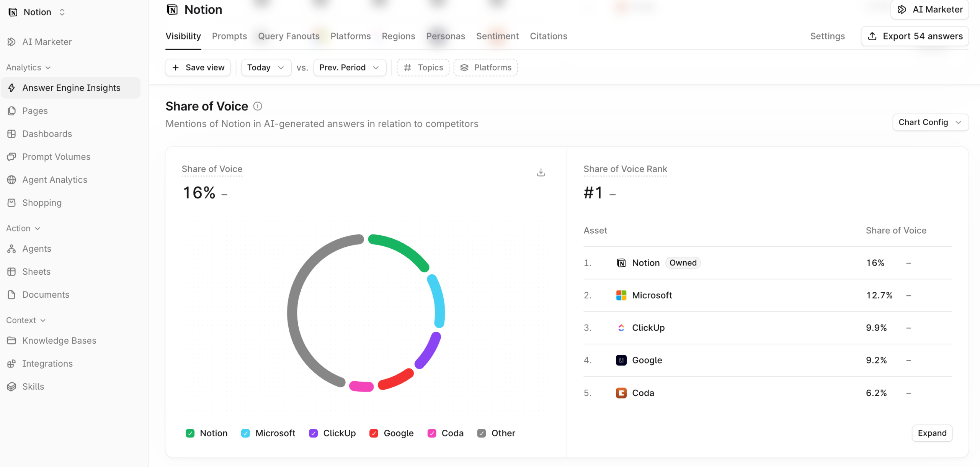Click the purple ClickUp donut segment

click(x=429, y=351)
